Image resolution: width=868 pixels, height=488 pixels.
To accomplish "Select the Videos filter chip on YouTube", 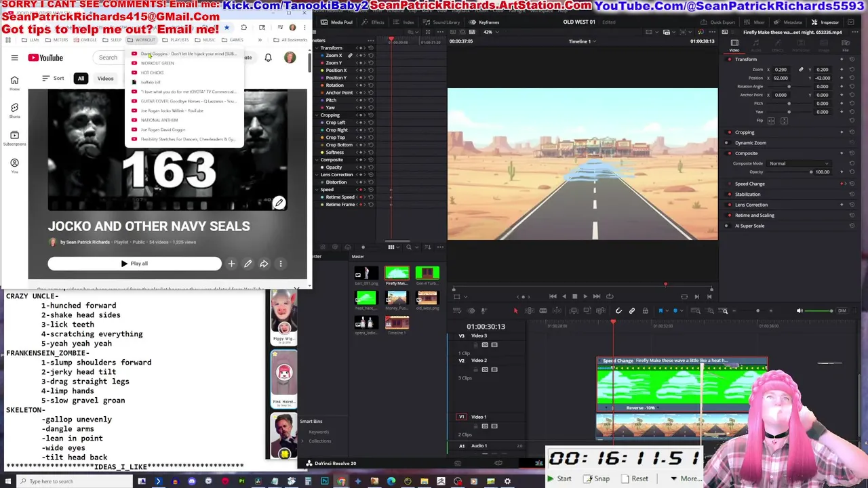I will (105, 79).
